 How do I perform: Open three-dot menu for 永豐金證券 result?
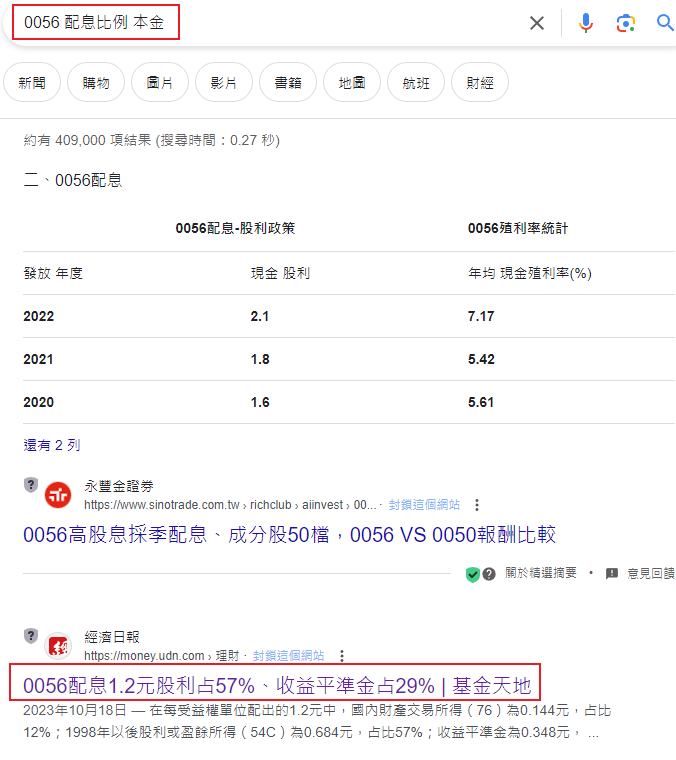(477, 505)
